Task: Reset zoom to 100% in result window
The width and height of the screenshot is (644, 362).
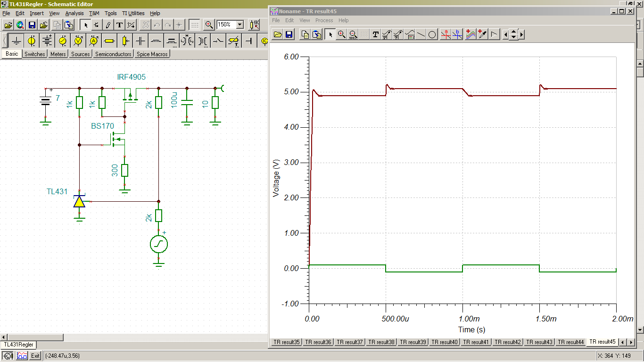Action: (353, 34)
